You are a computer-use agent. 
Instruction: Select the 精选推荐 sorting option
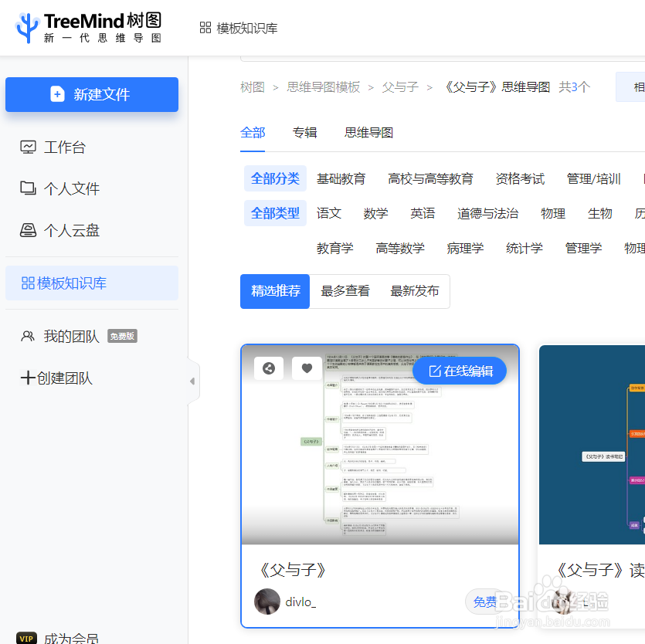[274, 291]
